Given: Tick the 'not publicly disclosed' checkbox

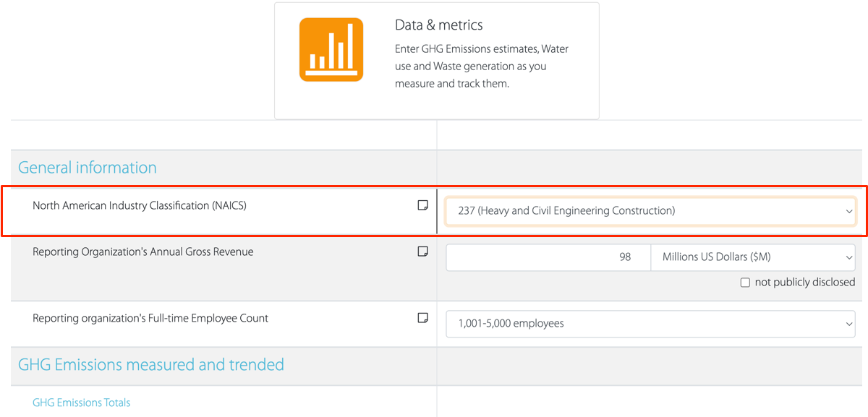Looking at the screenshot, I should [x=745, y=283].
